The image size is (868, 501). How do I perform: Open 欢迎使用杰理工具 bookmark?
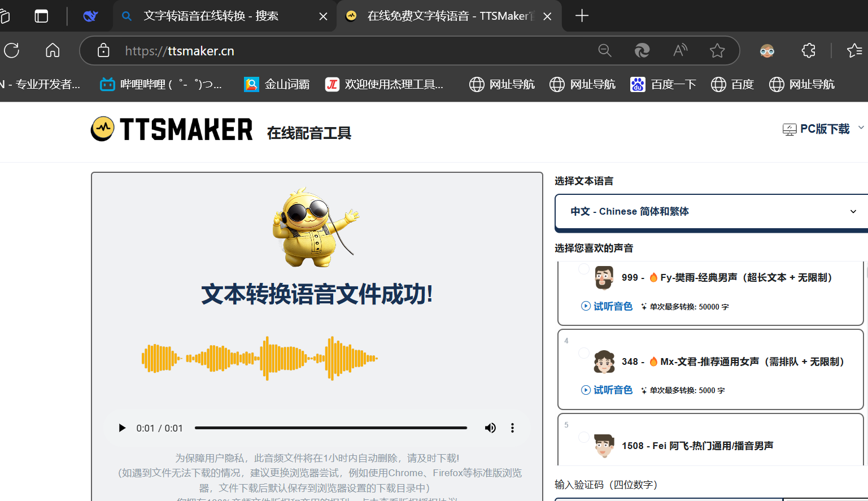pos(385,84)
